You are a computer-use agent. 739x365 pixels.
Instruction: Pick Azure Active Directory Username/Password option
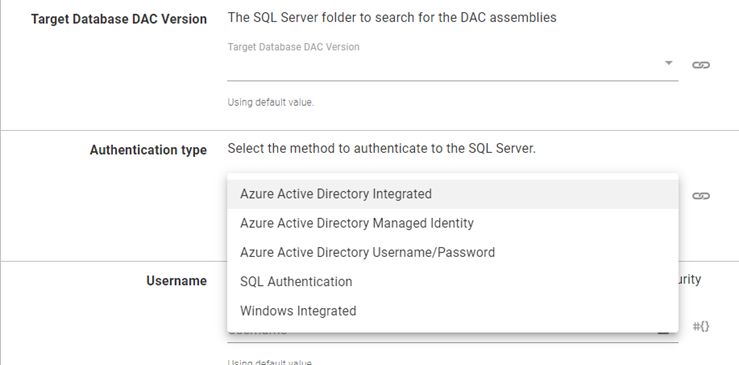(x=452, y=253)
